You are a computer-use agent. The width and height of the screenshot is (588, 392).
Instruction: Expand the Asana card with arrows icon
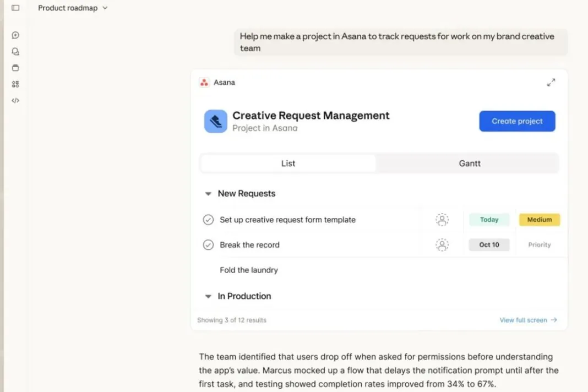(551, 83)
